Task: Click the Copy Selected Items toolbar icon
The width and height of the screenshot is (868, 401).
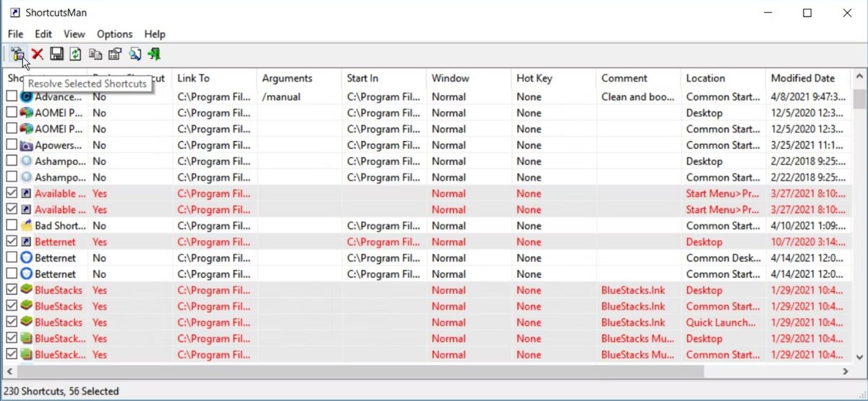Action: (x=95, y=54)
